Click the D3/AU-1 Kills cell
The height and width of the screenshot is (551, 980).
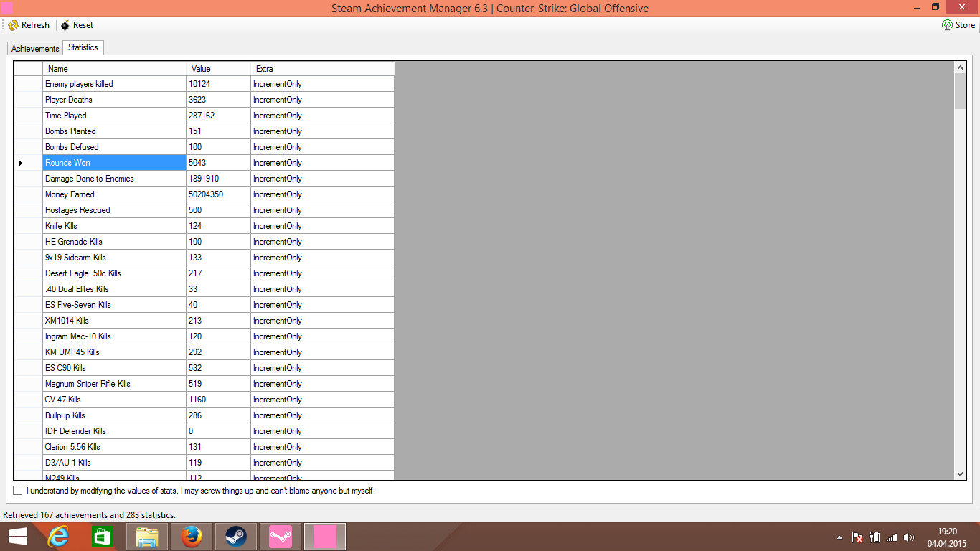point(115,463)
